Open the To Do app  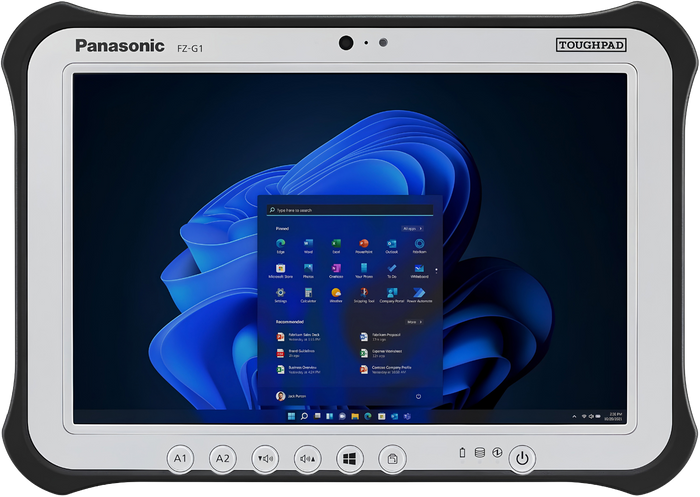392,271
